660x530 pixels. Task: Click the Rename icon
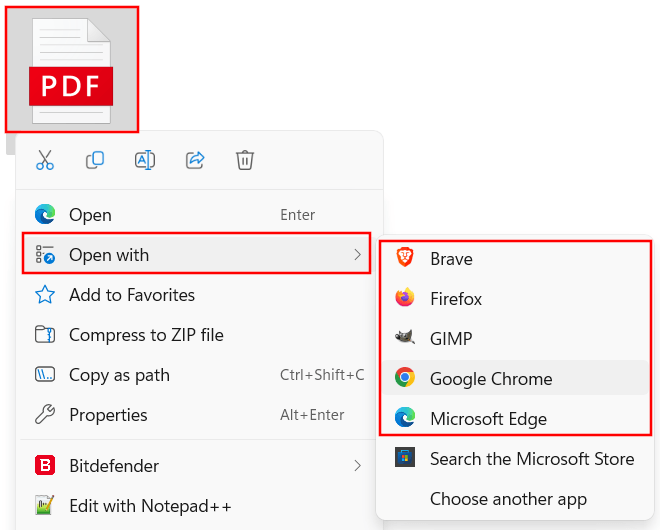pyautogui.click(x=145, y=160)
